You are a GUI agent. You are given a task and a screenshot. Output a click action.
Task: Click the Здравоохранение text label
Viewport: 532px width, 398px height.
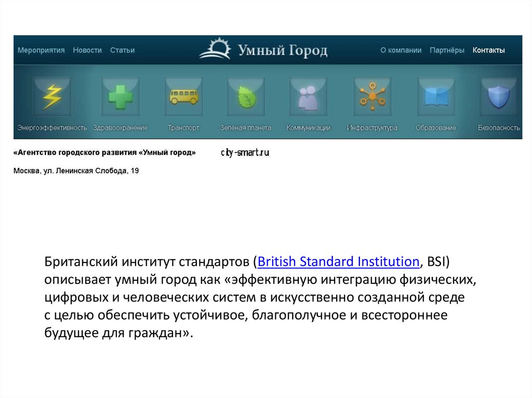pos(121,128)
